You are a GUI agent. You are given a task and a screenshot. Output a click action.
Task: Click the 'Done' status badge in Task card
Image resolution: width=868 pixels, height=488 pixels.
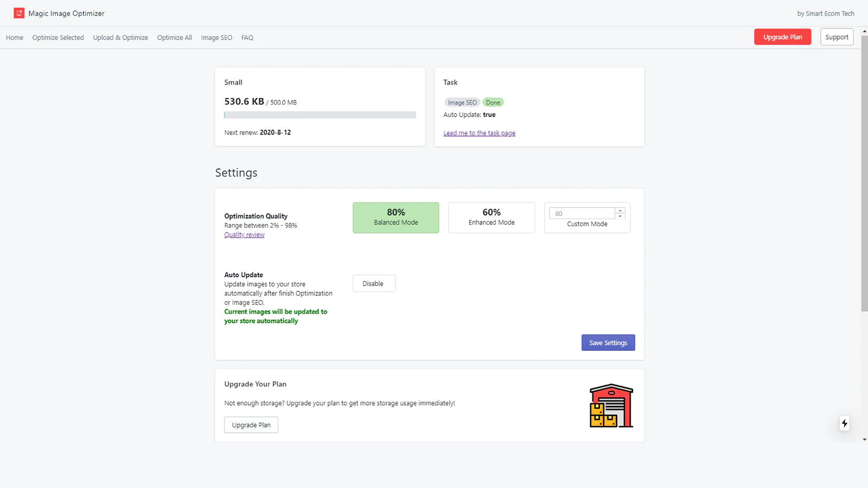493,102
